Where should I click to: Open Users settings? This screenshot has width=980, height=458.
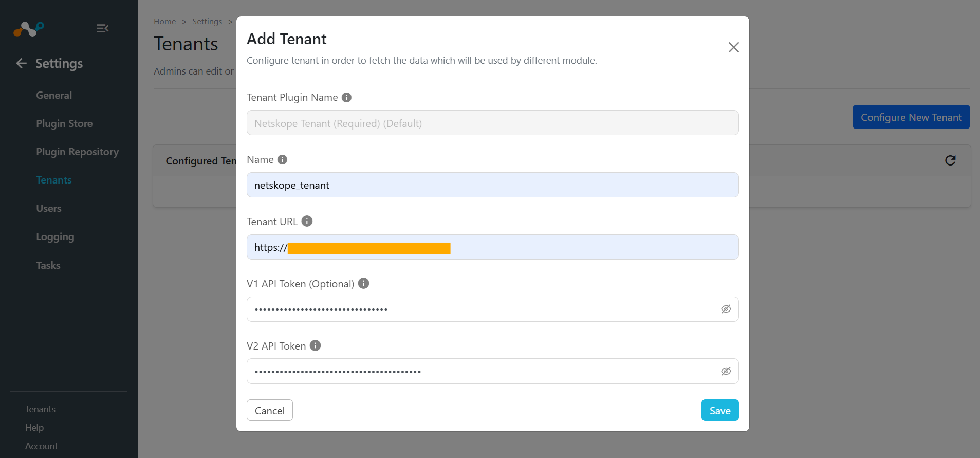coord(49,208)
